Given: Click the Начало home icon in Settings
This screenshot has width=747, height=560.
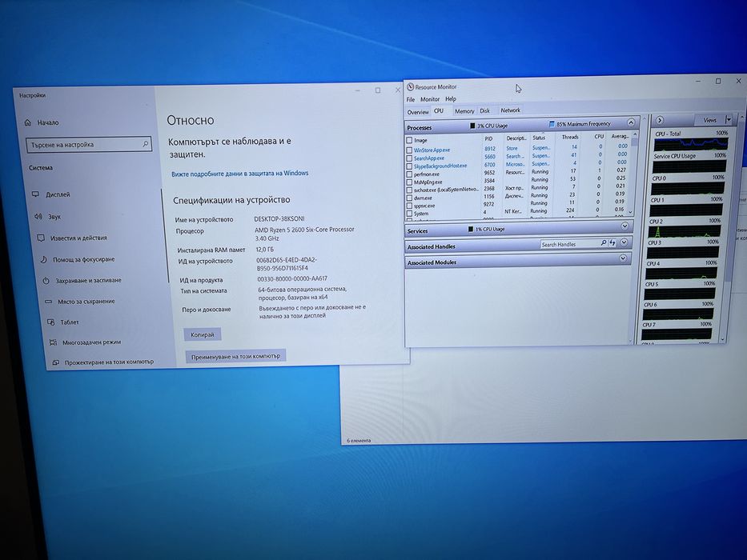Looking at the screenshot, I should pyautogui.click(x=28, y=122).
